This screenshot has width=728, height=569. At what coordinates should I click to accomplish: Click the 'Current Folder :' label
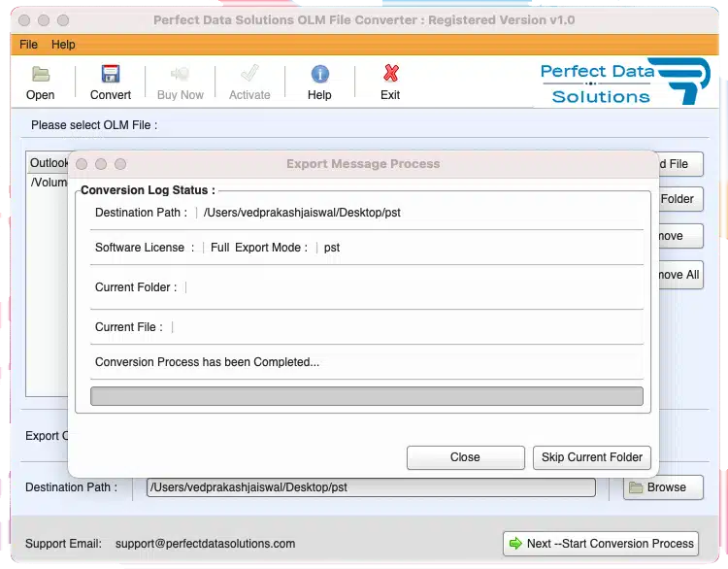click(x=136, y=287)
